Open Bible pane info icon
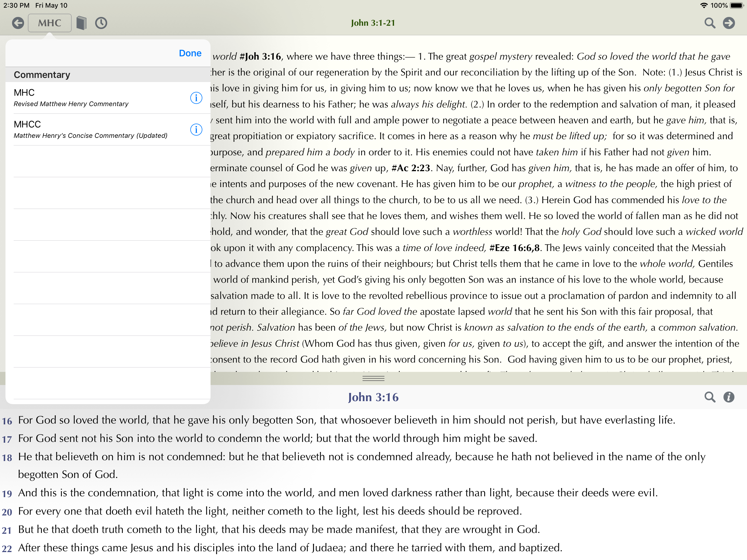 [729, 397]
